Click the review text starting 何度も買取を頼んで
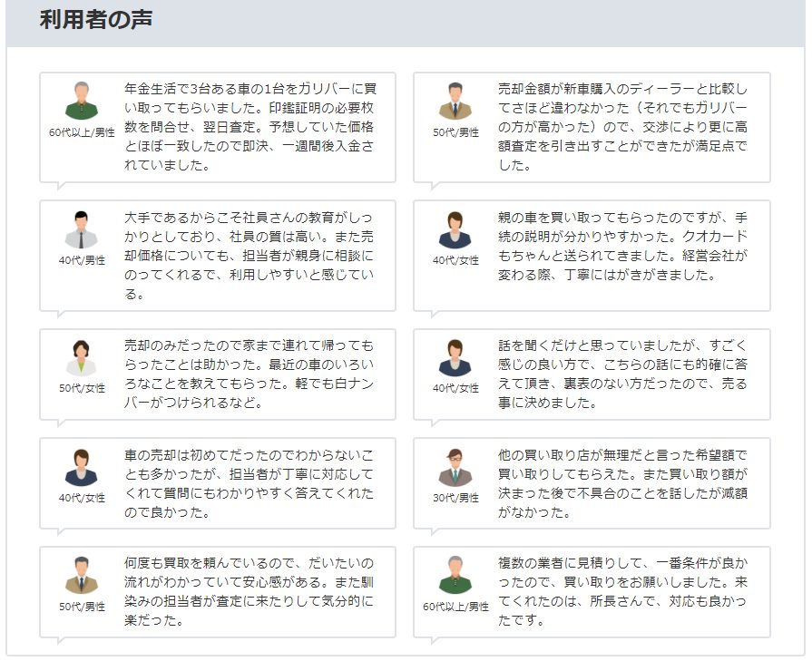 249,591
